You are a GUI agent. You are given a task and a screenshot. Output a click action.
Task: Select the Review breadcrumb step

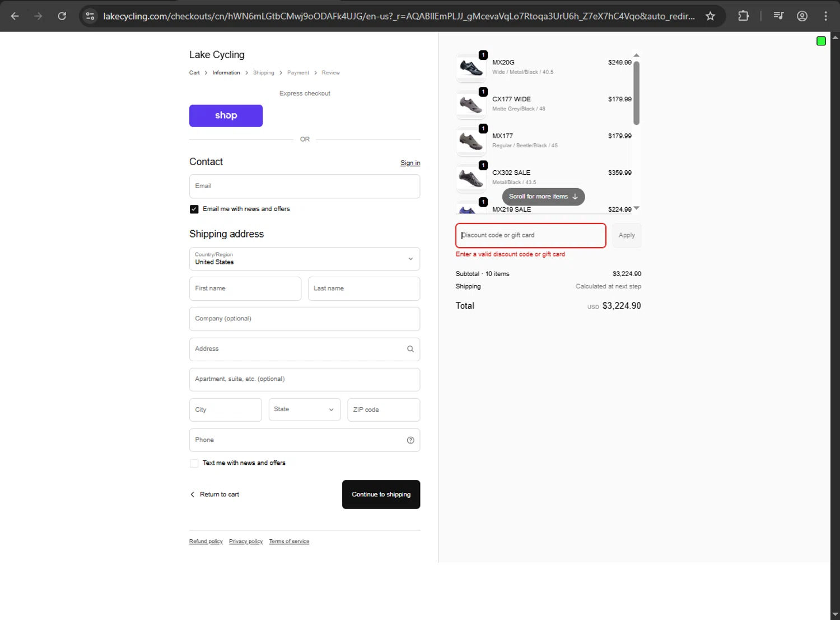(x=330, y=73)
